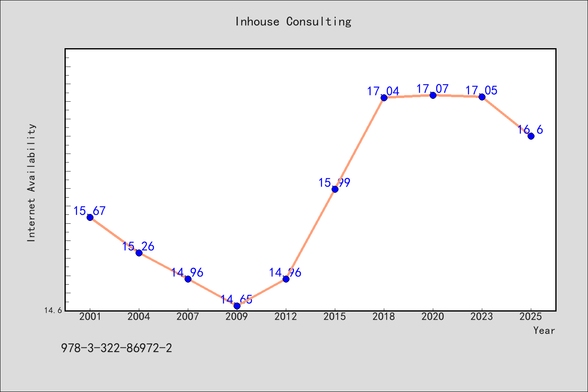This screenshot has width=588, height=392.
Task: Click the 2009 data point labeled 14.65
Action: (237, 306)
